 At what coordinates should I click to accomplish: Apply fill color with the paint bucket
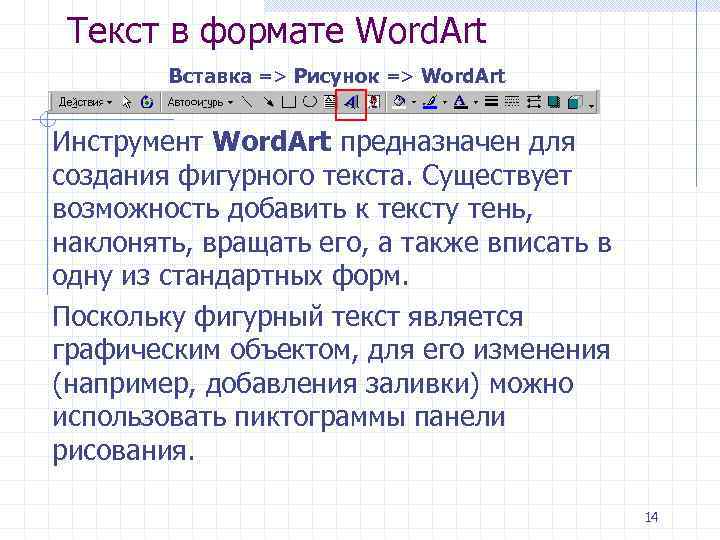(x=399, y=102)
